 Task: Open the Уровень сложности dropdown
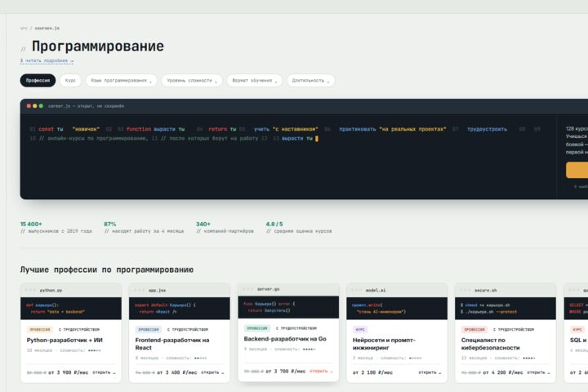(192, 80)
